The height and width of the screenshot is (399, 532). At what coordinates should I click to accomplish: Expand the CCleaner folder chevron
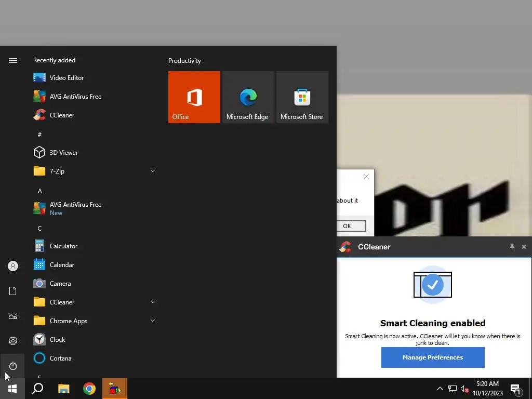[153, 302]
